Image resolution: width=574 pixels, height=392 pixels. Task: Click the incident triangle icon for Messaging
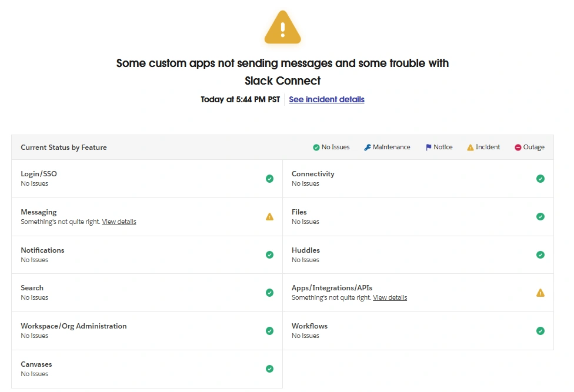(269, 217)
